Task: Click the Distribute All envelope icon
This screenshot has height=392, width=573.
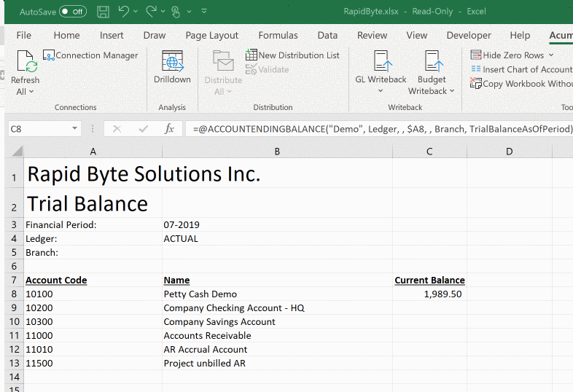Action: click(223, 61)
